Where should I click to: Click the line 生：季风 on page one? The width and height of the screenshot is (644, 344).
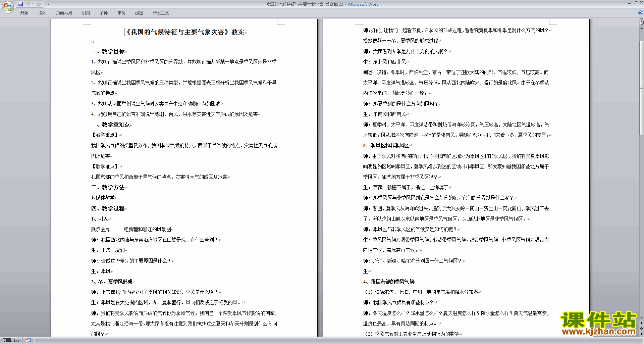pyautogui.click(x=101, y=271)
